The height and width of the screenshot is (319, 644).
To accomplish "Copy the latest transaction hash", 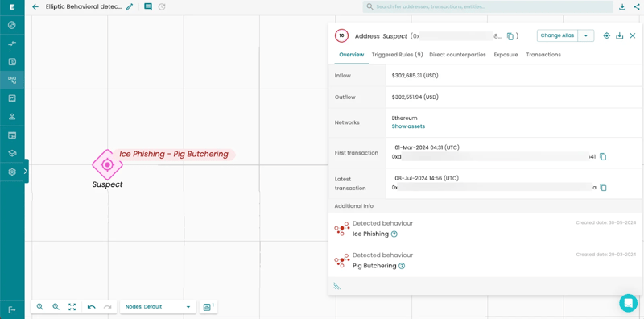I will click(603, 188).
